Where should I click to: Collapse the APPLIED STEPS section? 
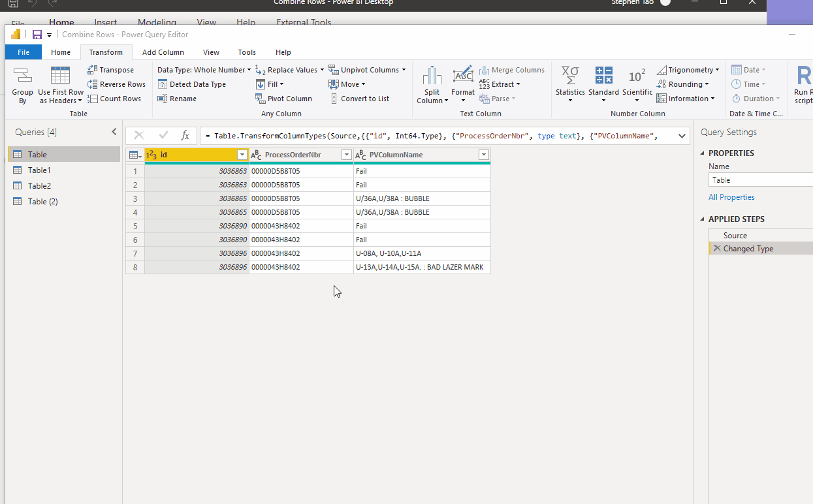coord(703,219)
